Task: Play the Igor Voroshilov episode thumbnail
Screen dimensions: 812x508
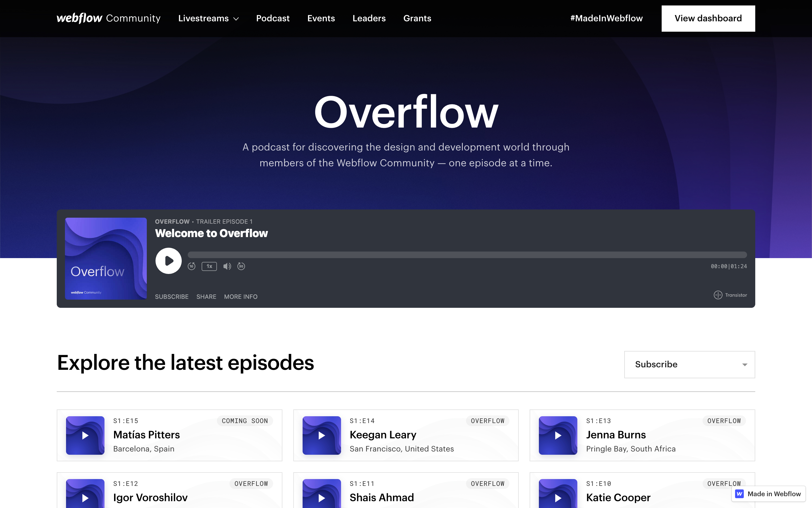Action: pyautogui.click(x=85, y=494)
